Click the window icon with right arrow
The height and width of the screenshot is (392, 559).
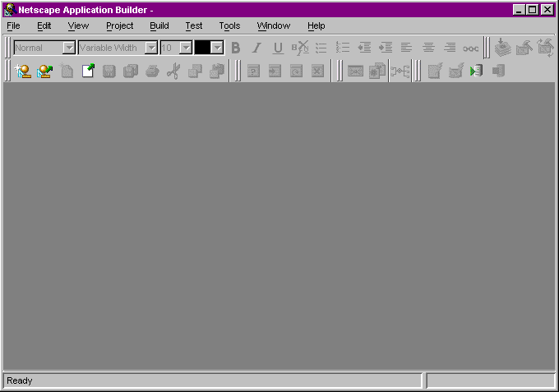pos(275,71)
